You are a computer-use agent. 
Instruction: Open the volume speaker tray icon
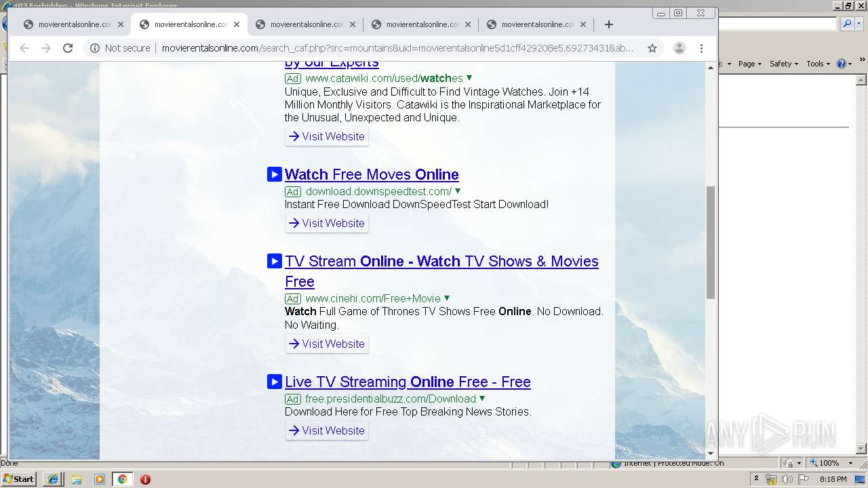[787, 479]
